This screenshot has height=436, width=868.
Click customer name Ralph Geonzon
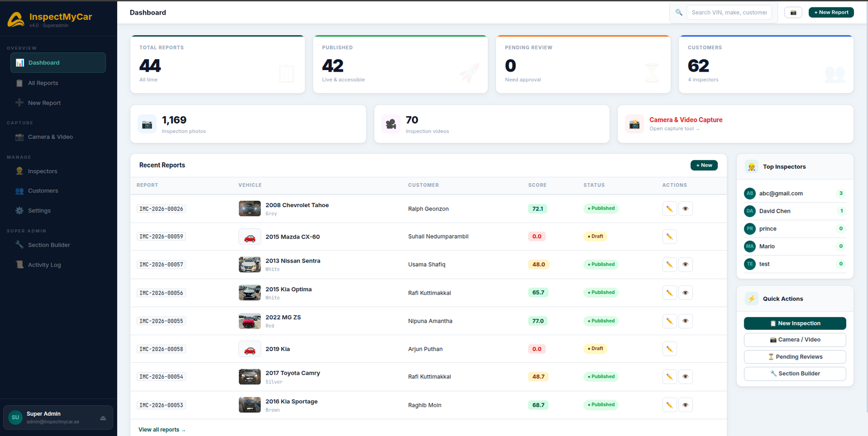pyautogui.click(x=429, y=209)
